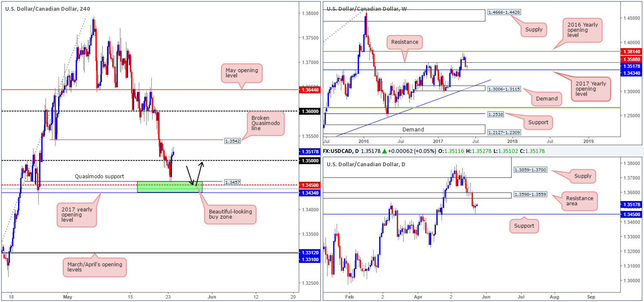Screen dimensions: 644x302
Task: Click the 1.33120 price tag
Action: click(x=309, y=252)
